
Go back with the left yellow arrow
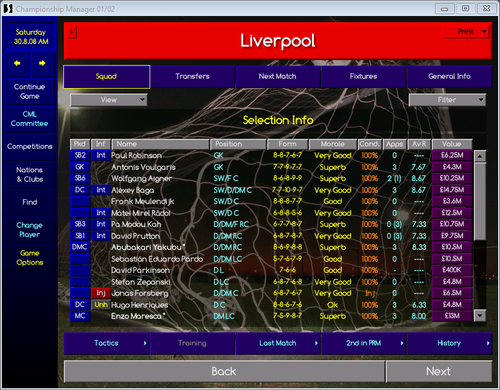(x=17, y=63)
